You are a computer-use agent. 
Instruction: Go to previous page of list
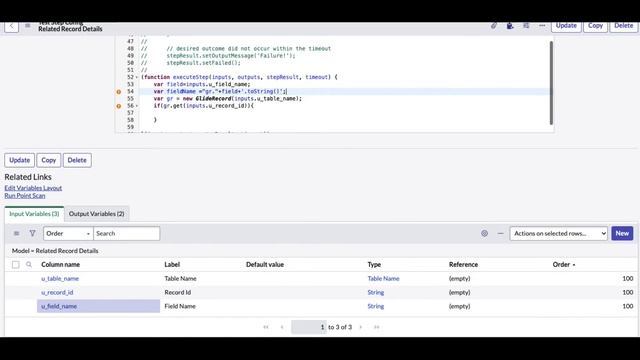(282, 327)
